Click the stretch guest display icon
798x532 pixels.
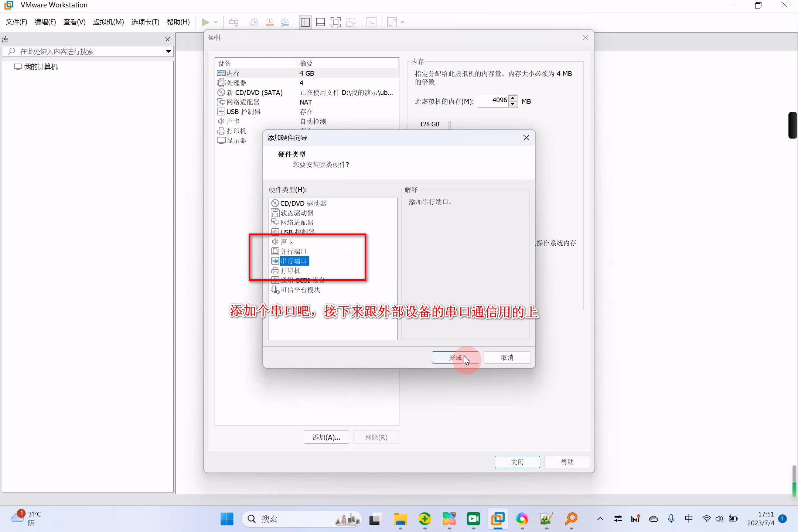pyautogui.click(x=392, y=23)
